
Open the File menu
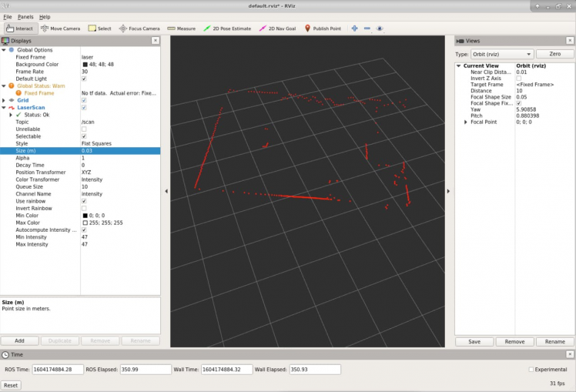[x=8, y=16]
